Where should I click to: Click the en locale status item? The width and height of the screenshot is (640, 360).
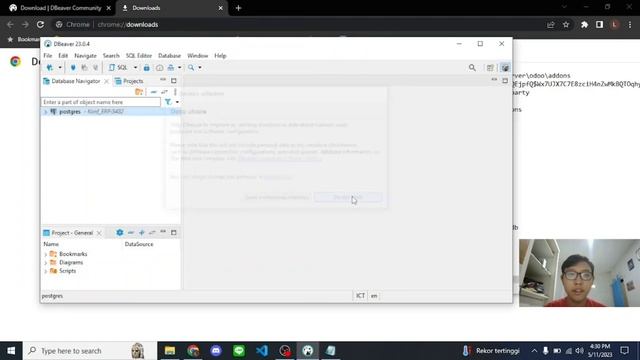point(374,296)
